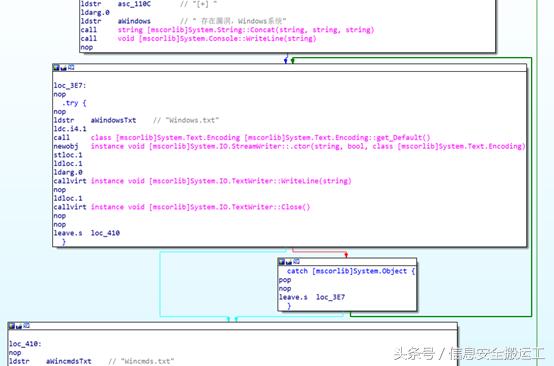
Task: Click the middle title-bar icon of catch block
Action: pyautogui.click(x=289, y=262)
